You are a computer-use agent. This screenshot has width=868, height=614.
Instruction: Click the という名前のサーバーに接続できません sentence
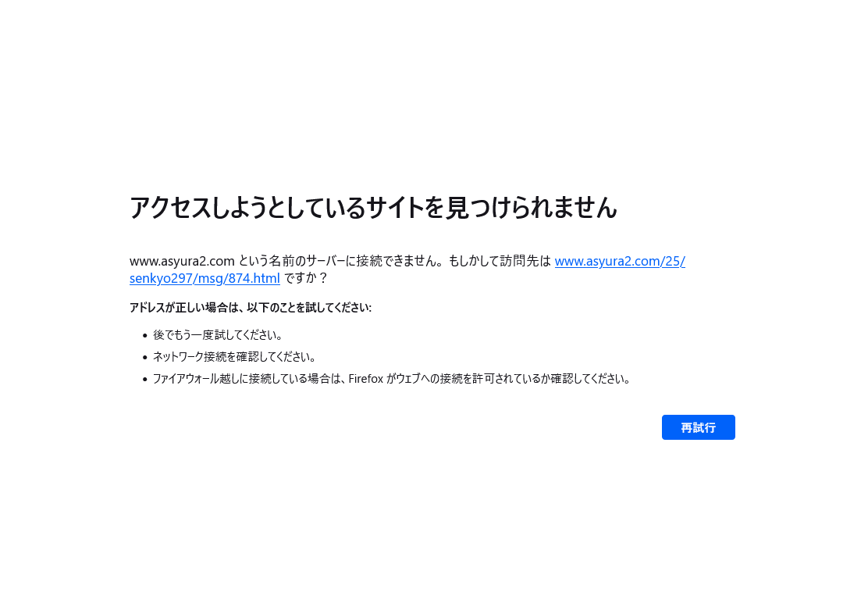click(x=340, y=261)
